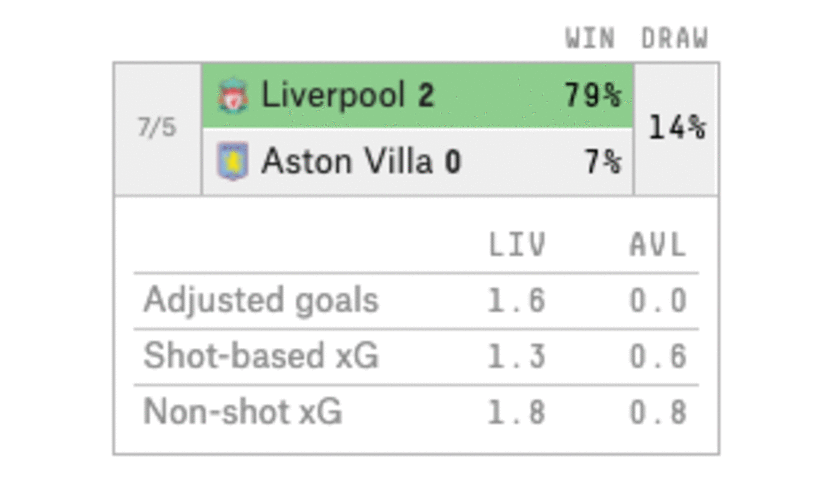Click the 7/5 match date cell
This screenshot has width=830, height=485.
[157, 129]
